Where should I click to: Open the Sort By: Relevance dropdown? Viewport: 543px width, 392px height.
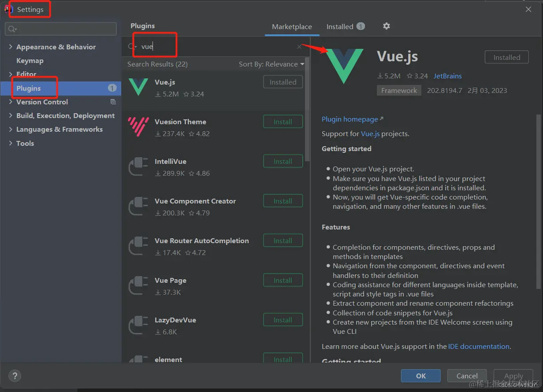[x=271, y=64]
